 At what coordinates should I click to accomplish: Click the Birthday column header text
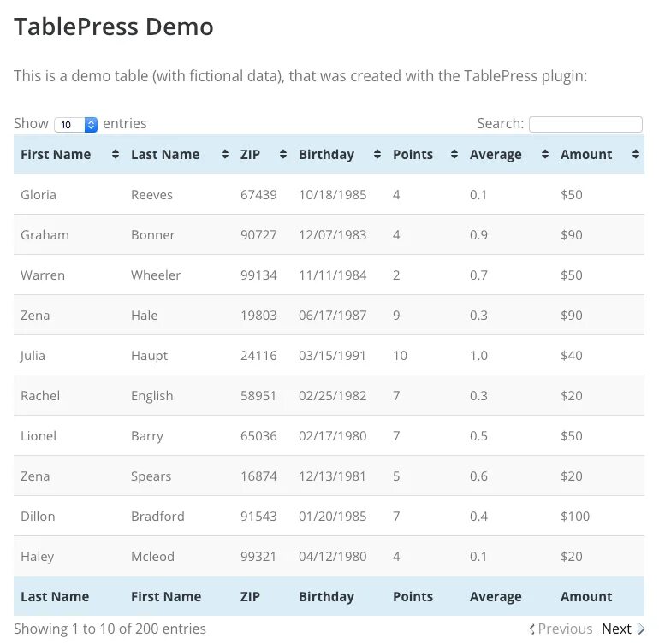(326, 155)
